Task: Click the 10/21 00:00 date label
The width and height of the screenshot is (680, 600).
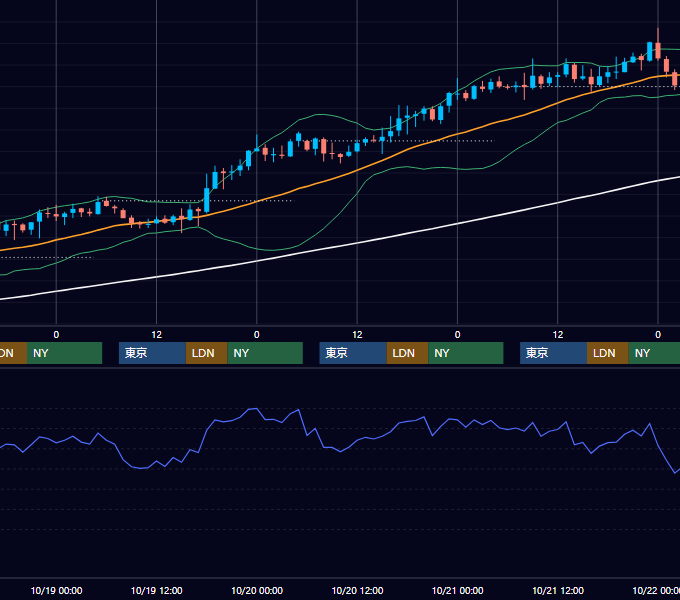Action: [458, 590]
